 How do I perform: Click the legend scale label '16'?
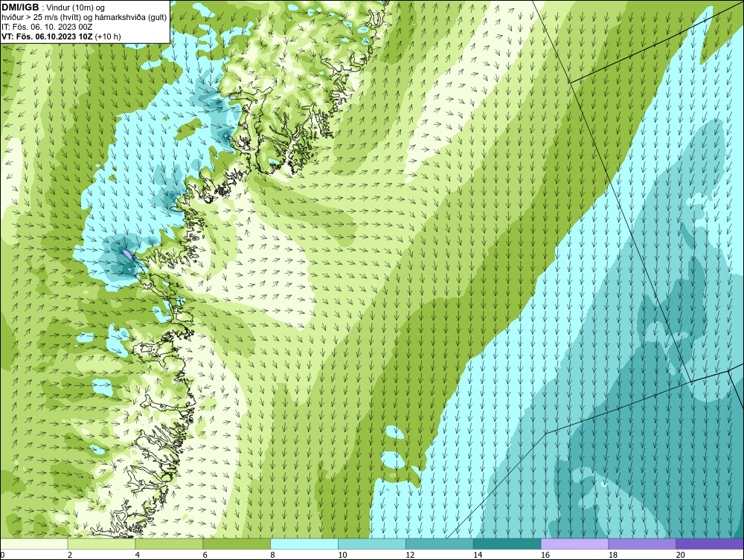tap(545, 555)
